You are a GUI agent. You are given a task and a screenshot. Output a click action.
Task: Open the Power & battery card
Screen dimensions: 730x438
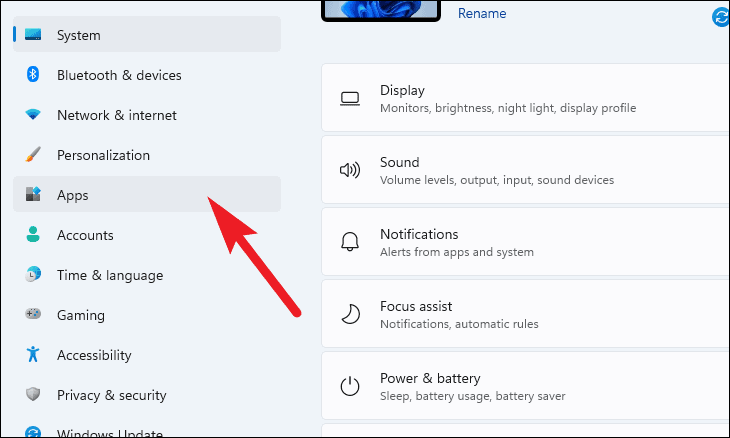click(526, 386)
